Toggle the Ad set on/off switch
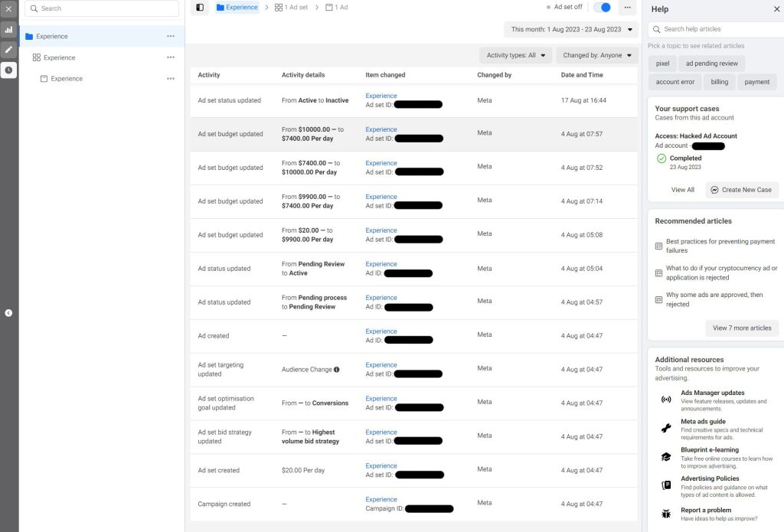Screen dimensions: 784x532 point(602,8)
